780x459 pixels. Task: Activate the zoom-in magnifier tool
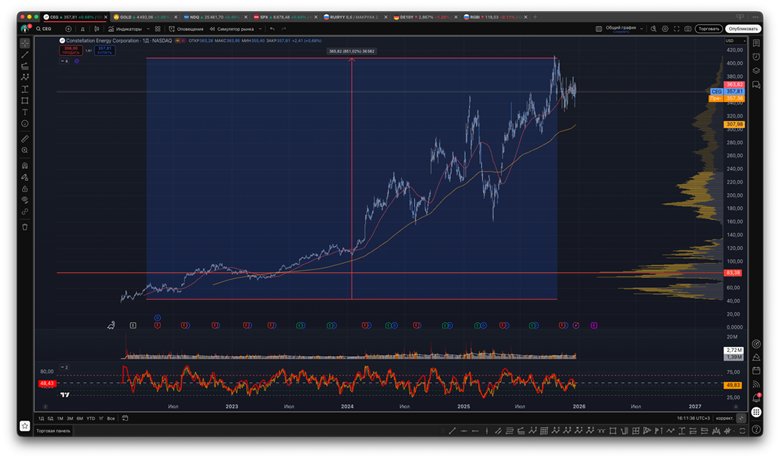point(25,150)
